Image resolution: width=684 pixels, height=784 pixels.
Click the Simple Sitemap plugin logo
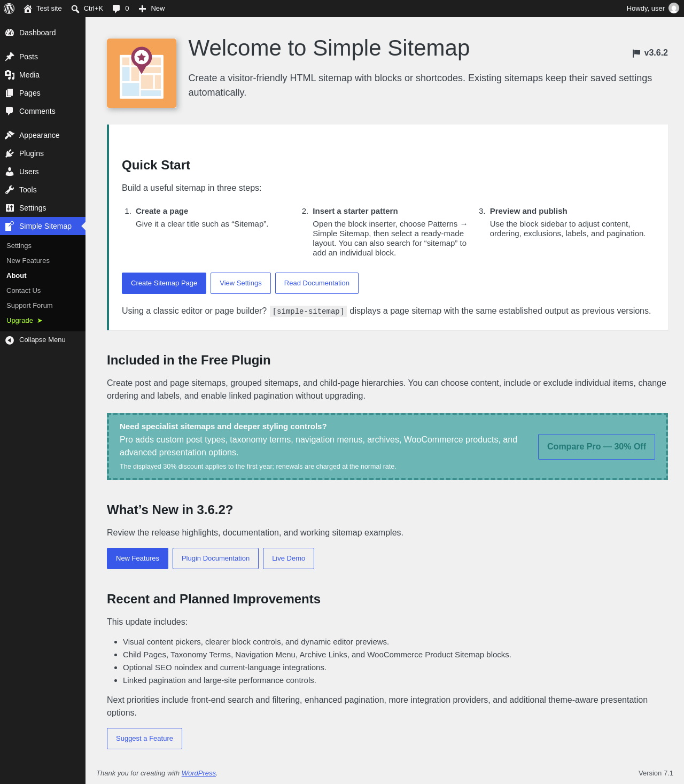[142, 73]
